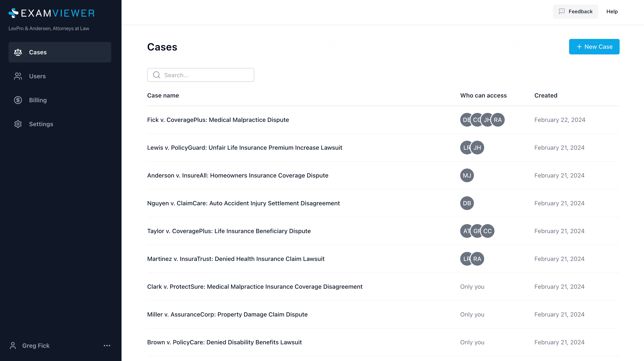Click the people icon beside Users
Image resolution: width=644 pixels, height=361 pixels.
click(18, 76)
